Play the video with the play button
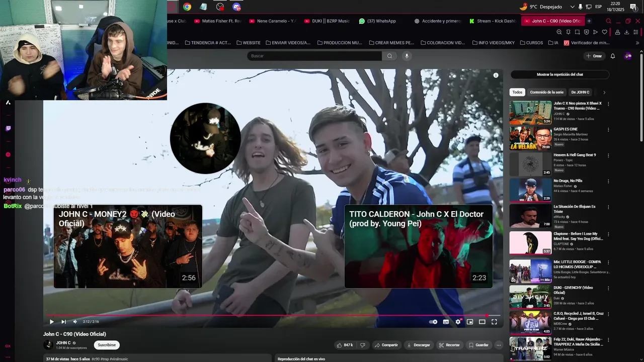Viewport: 644px width, 362px height. [51, 322]
